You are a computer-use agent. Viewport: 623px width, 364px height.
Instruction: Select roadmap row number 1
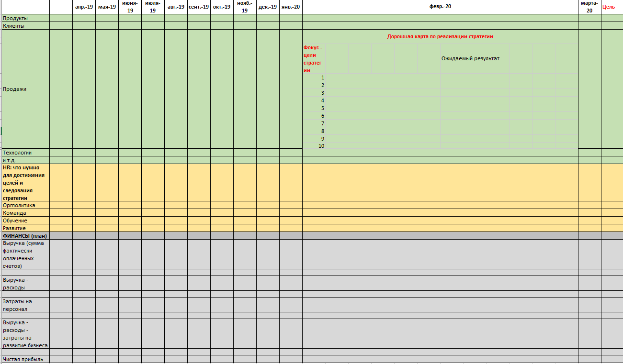[314, 77]
